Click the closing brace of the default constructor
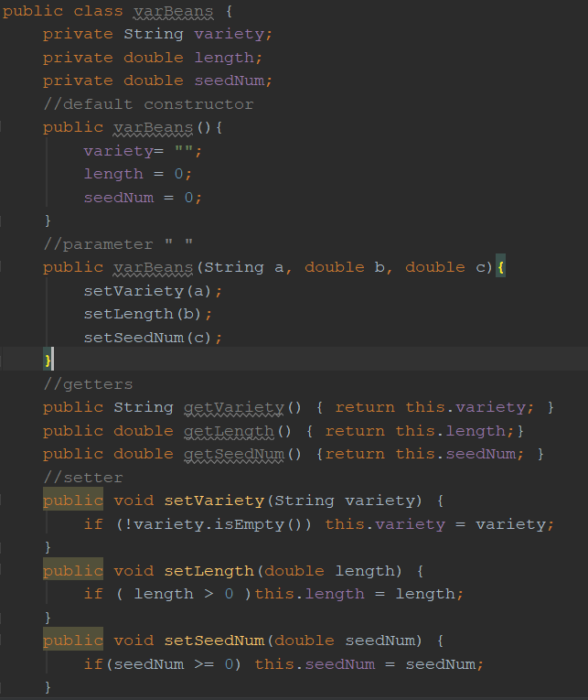Viewport: 588px width, 700px height. pos(48,221)
